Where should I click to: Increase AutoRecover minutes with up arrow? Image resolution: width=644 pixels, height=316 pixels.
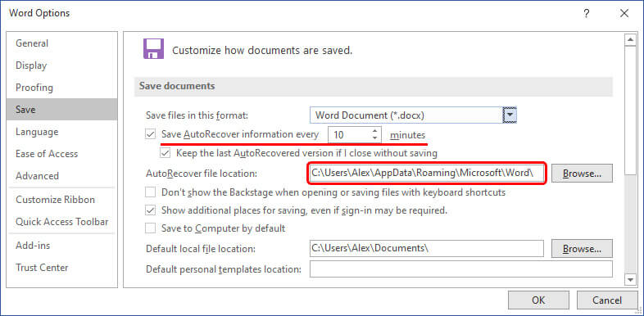tap(374, 131)
